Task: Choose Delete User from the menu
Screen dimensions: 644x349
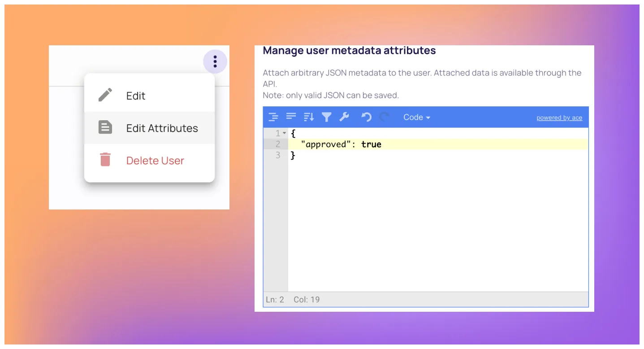Action: 155,161
